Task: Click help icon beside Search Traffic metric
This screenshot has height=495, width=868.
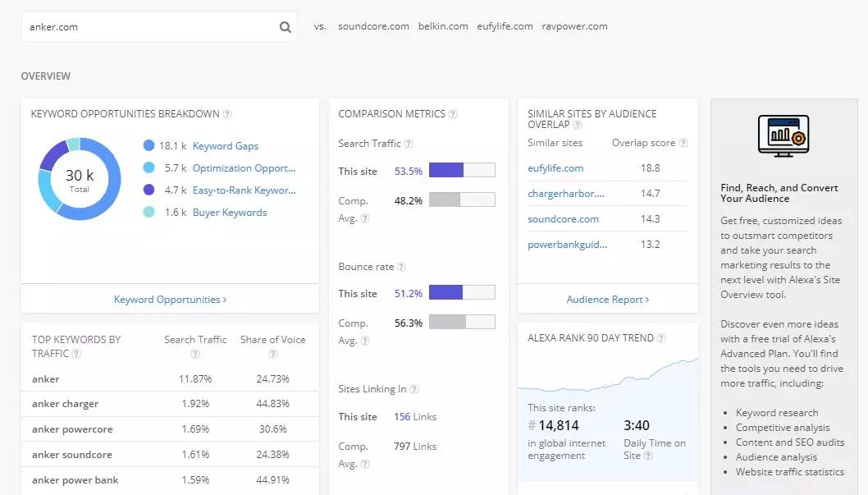Action: 409,144
